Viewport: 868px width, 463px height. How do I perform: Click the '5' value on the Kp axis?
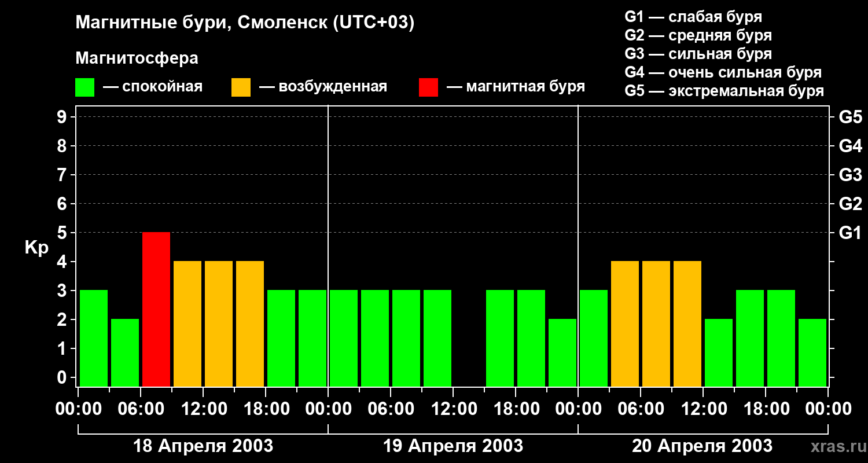click(62, 233)
